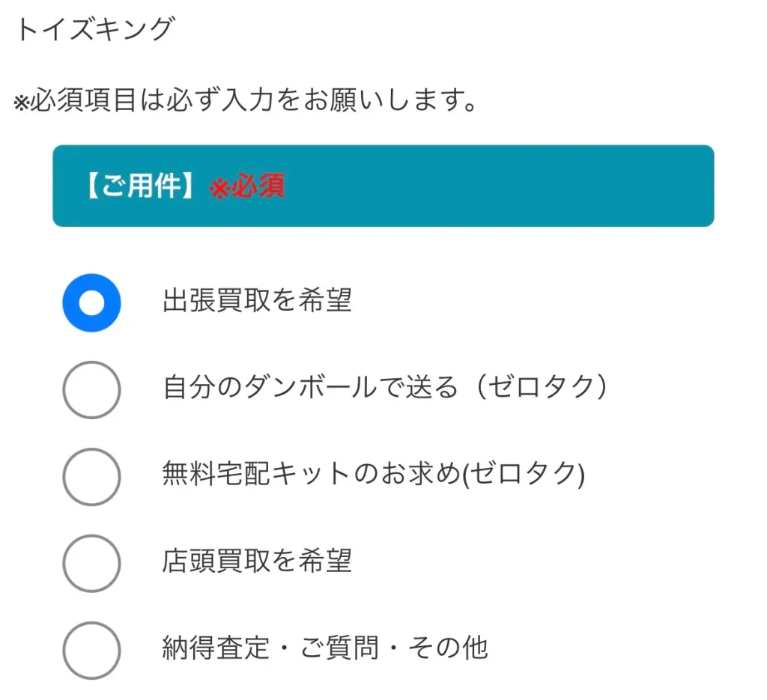This screenshot has width=767, height=700.
Task: Click the 【ご用件】 section header bar
Action: (383, 185)
